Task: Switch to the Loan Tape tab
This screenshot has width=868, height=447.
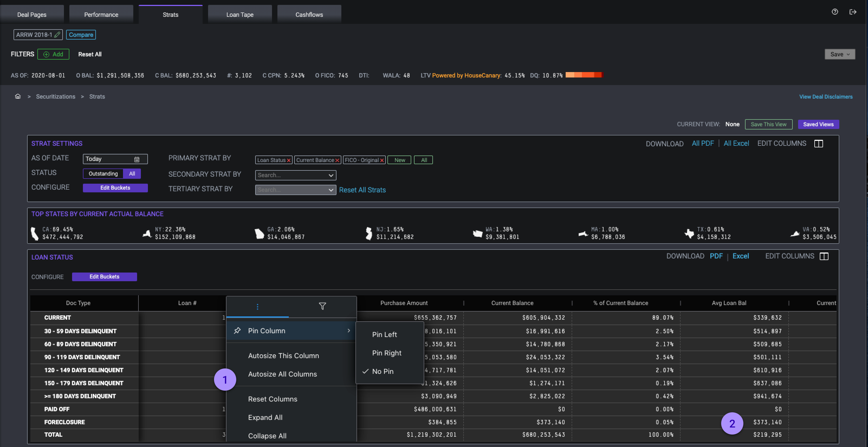Action: pyautogui.click(x=239, y=14)
